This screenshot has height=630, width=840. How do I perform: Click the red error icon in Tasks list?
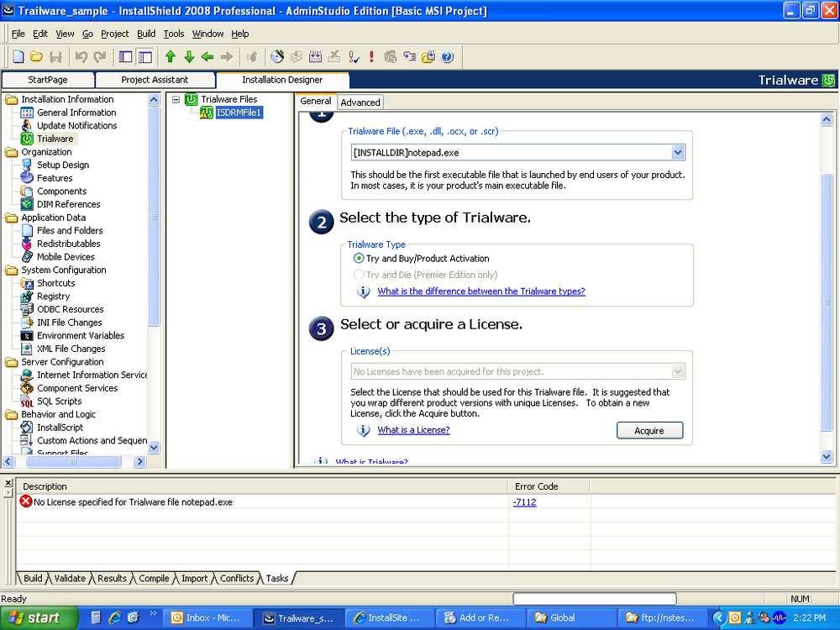point(26,502)
